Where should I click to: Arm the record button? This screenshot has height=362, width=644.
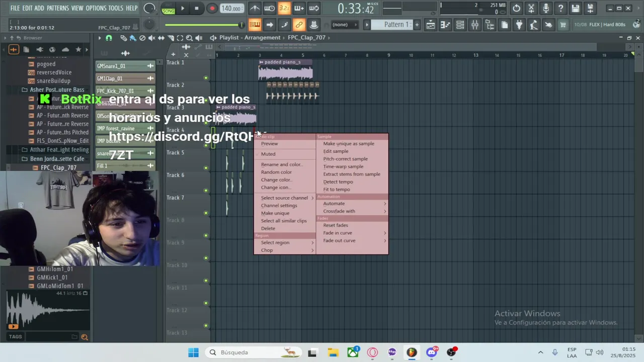(212, 9)
